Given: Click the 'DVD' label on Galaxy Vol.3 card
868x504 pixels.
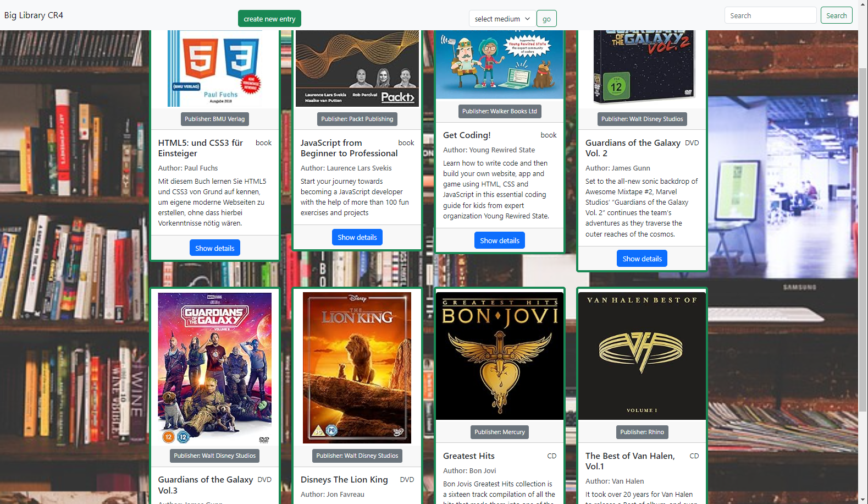Looking at the screenshot, I should click(264, 480).
